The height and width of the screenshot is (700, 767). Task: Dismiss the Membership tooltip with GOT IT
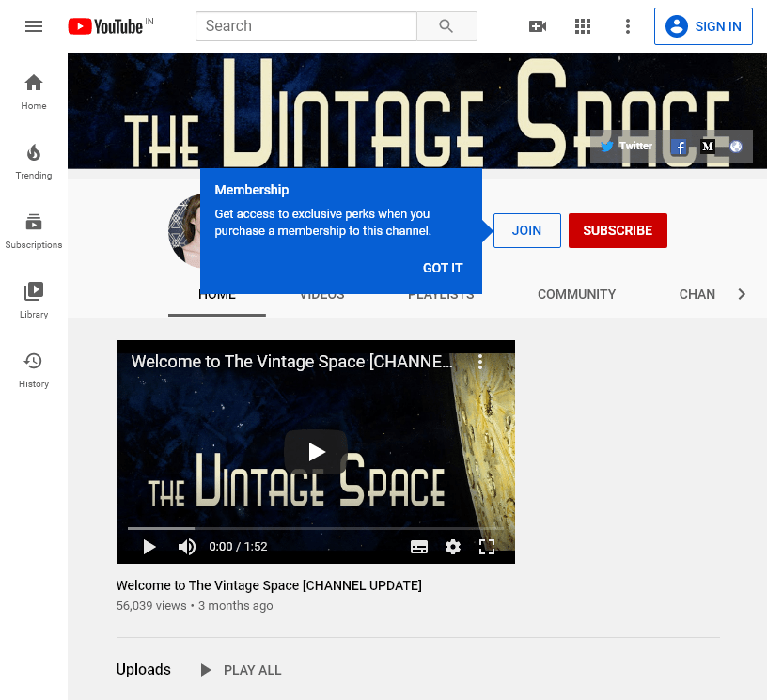click(x=443, y=268)
